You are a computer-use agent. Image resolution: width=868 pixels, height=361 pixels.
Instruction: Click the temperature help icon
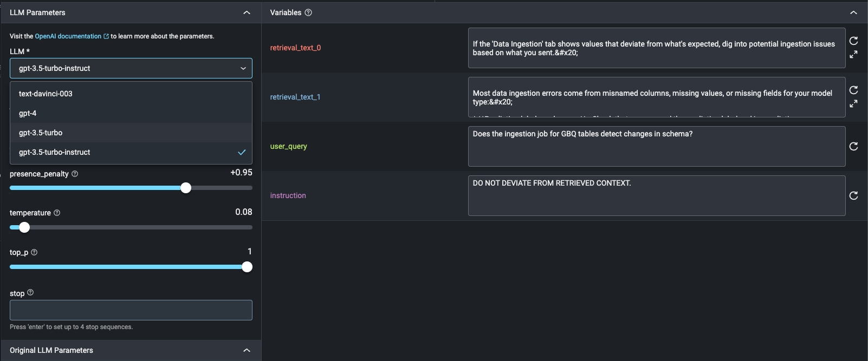click(57, 213)
